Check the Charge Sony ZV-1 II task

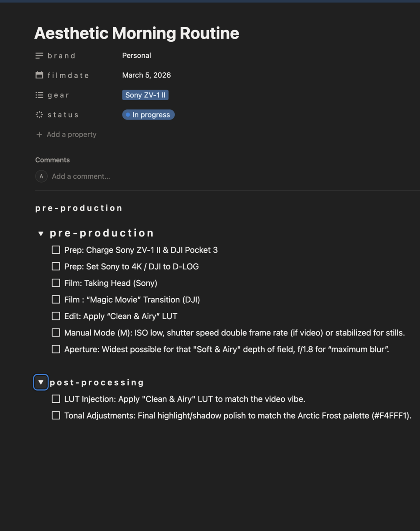[x=56, y=250]
